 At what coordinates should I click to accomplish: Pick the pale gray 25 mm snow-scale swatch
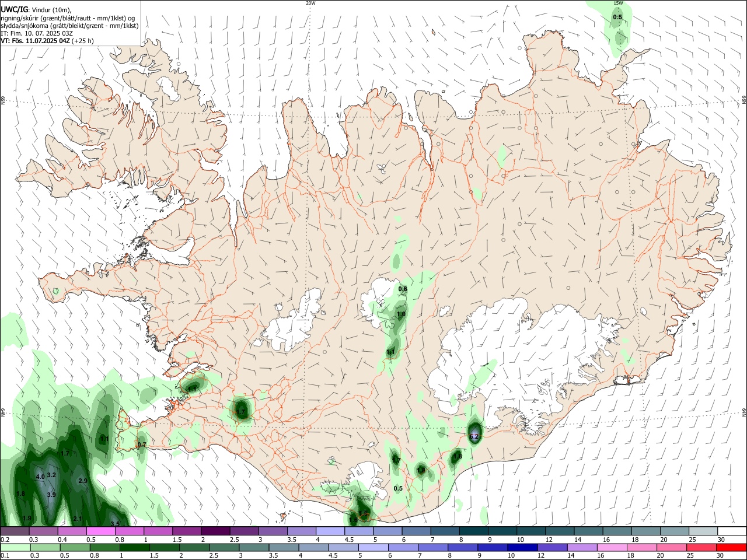(703, 531)
